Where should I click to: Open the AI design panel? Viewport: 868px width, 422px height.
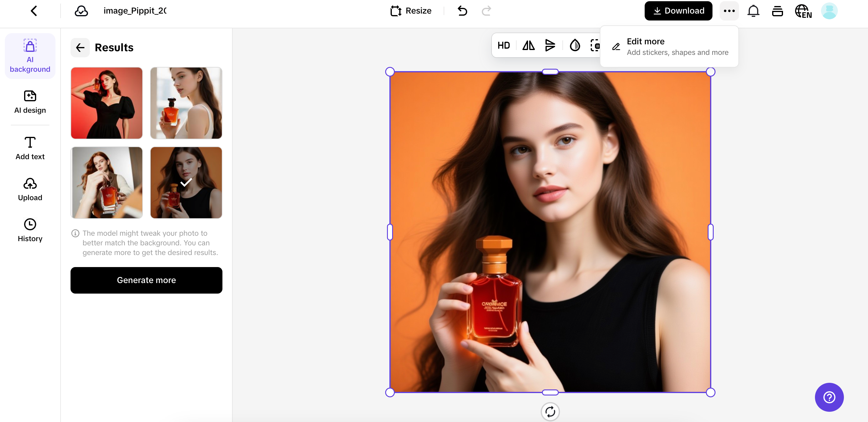[30, 102]
